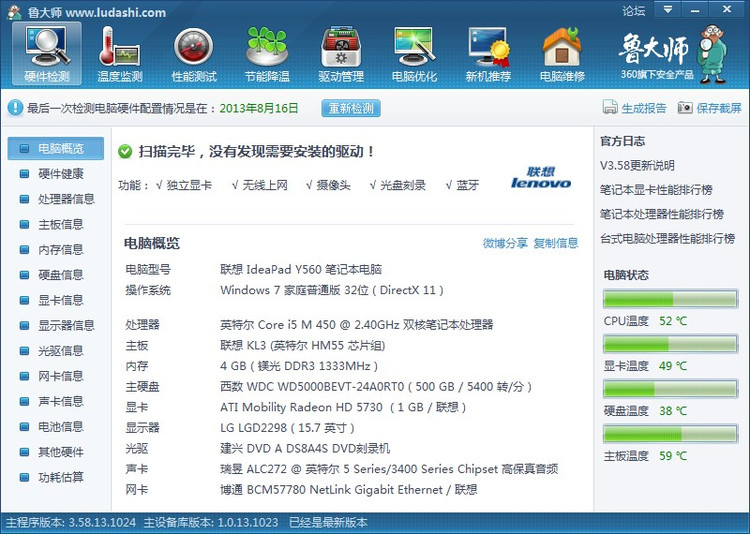Click 微博分享 share link
This screenshot has height=534, width=750.
tap(505, 243)
